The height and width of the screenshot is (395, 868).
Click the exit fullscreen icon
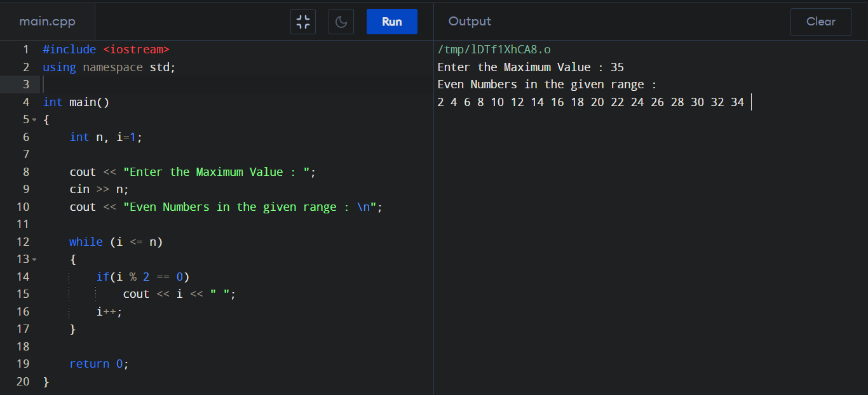pyautogui.click(x=303, y=22)
